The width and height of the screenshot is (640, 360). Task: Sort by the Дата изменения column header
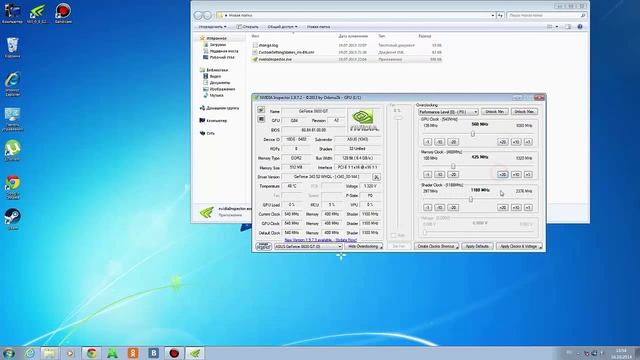click(353, 36)
